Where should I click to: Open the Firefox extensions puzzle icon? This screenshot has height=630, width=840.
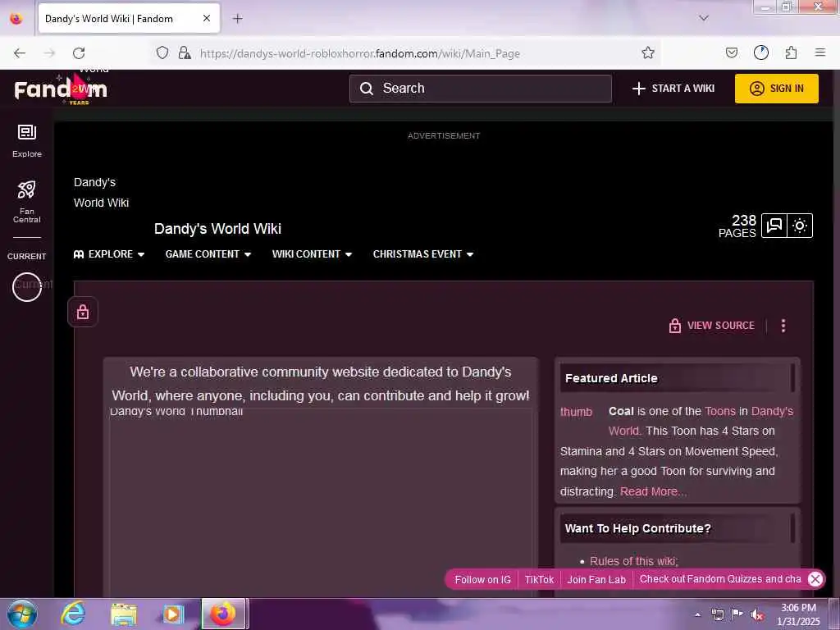point(792,52)
